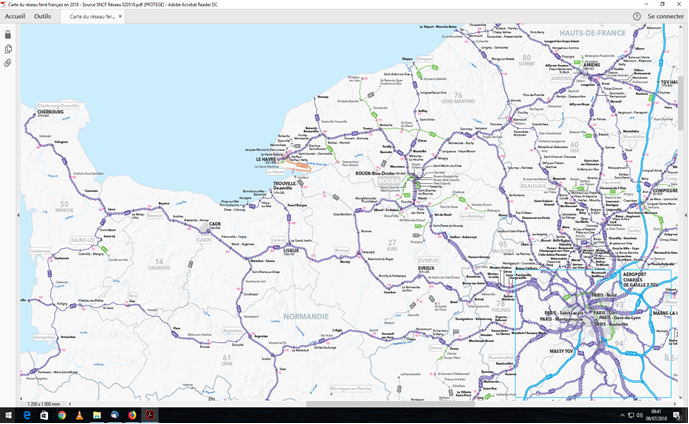
Task: Launch Google Chrome from the taskbar
Action: 62,415
